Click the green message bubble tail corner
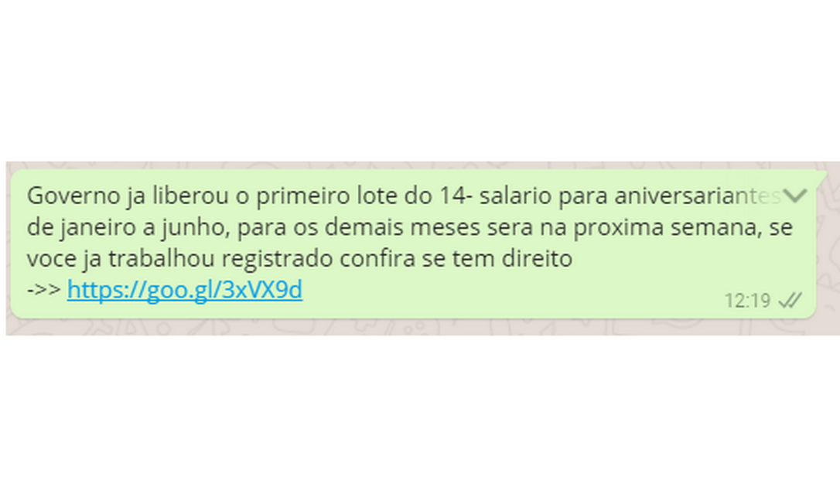840x504 pixels. (821, 175)
